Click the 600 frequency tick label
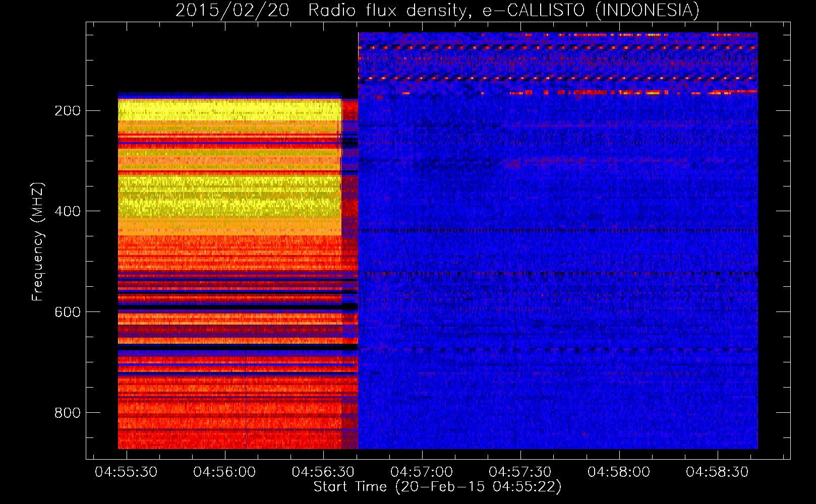This screenshot has width=816, height=504. pyautogui.click(x=68, y=312)
